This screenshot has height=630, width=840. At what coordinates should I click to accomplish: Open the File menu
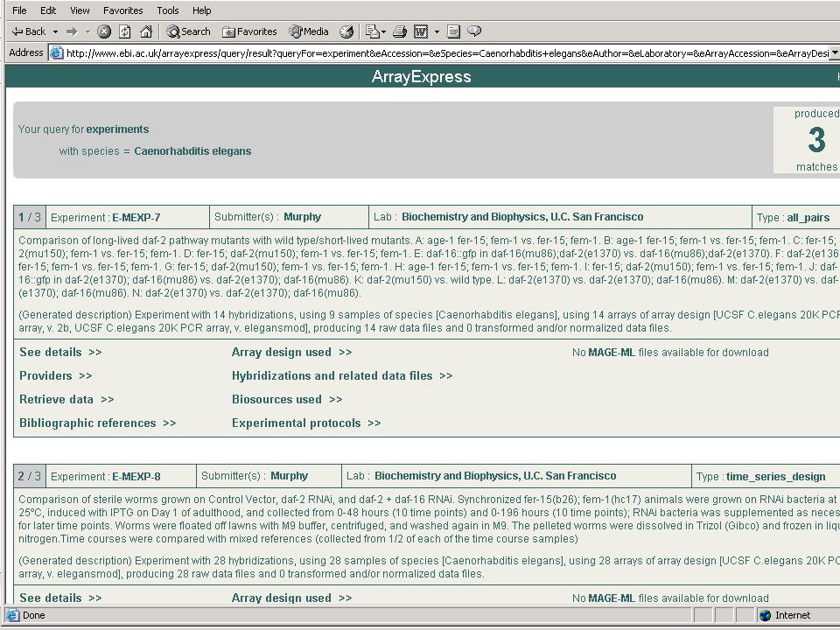click(x=19, y=10)
